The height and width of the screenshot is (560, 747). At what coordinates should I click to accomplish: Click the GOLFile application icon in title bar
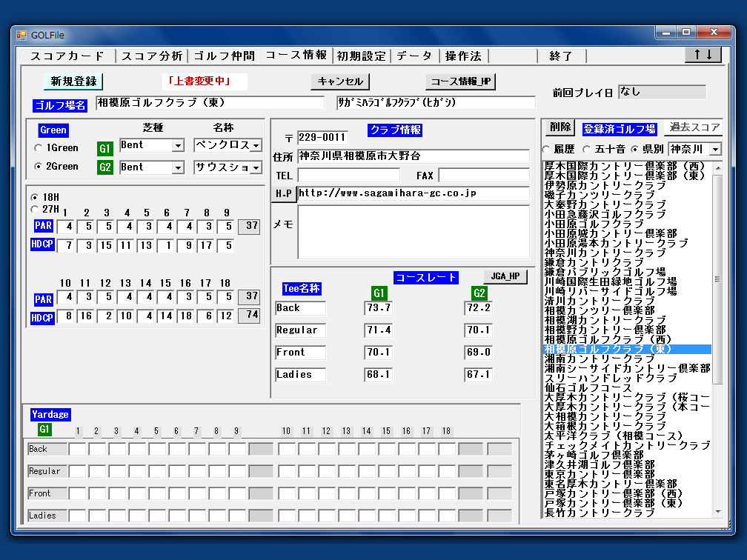[x=21, y=34]
